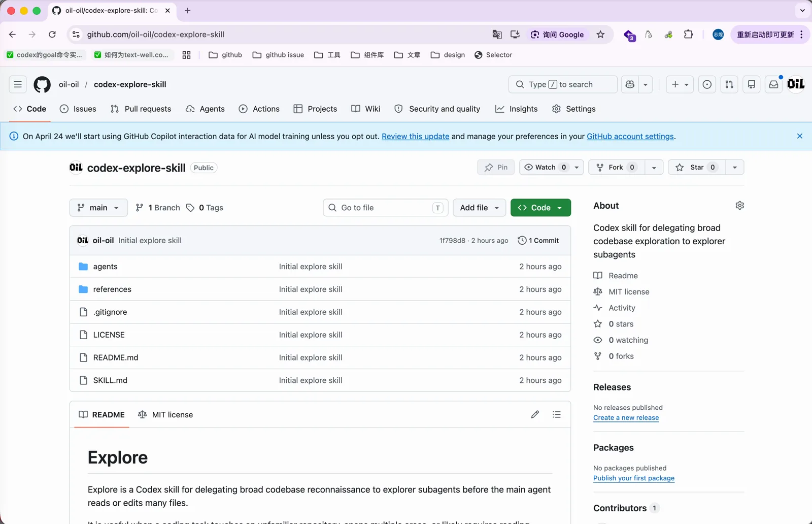Open the create new plus dropdown
This screenshot has width=812, height=524.
[680, 84]
